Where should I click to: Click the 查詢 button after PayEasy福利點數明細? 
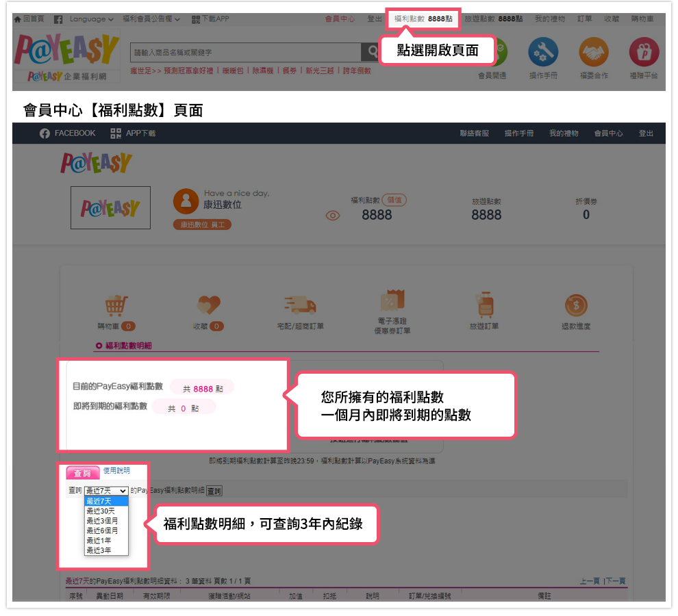pyautogui.click(x=214, y=491)
